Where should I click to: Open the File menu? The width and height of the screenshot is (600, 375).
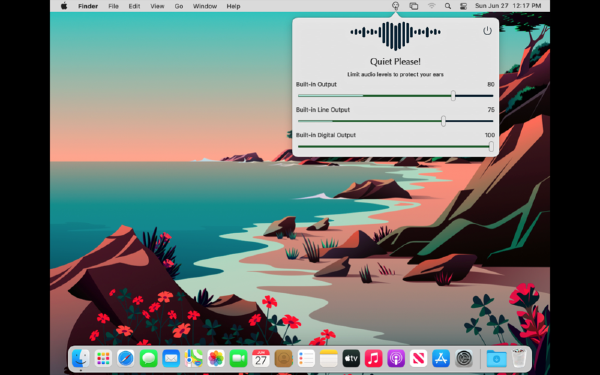[x=113, y=6]
